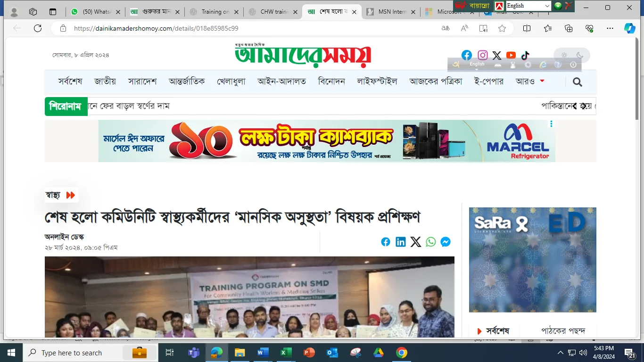This screenshot has width=644, height=362.
Task: Share article via Messenger
Action: (x=446, y=242)
